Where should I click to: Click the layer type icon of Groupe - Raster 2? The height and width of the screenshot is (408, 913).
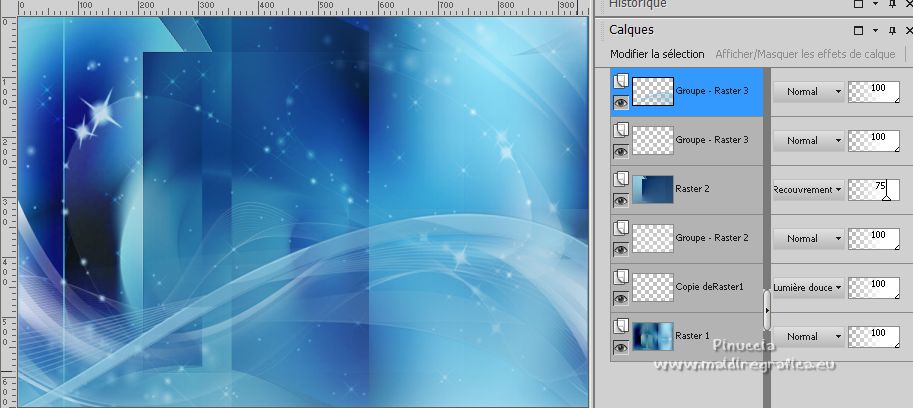coord(621,228)
